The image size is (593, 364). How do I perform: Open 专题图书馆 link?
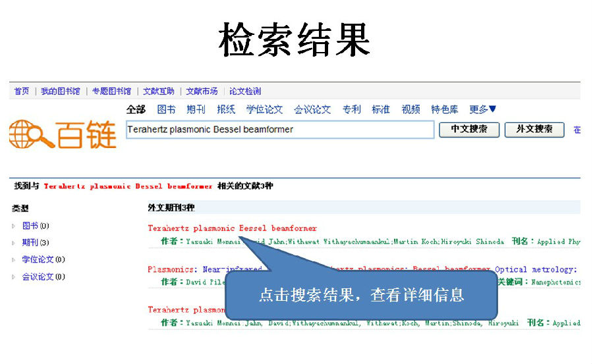point(111,91)
